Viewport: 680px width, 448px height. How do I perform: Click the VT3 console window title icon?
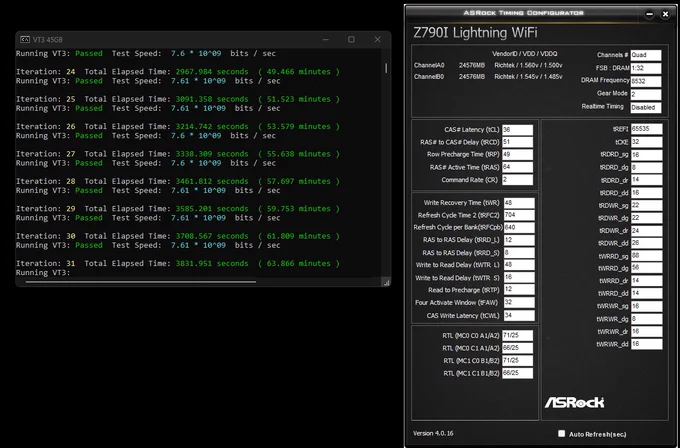(x=25, y=39)
